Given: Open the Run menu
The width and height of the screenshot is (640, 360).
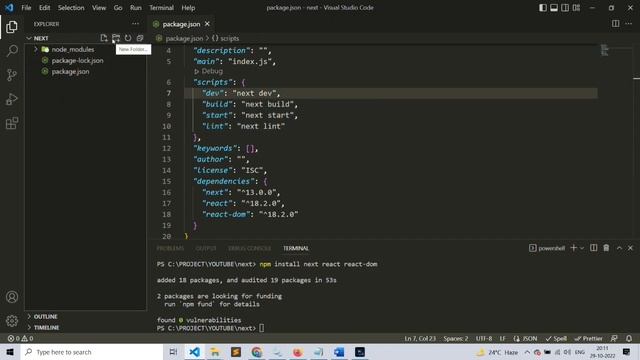Looking at the screenshot, I should (136, 8).
